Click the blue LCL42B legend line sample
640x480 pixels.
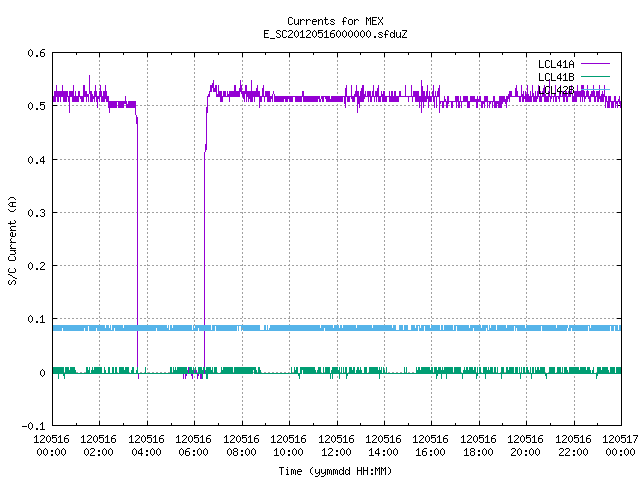coord(595,89)
